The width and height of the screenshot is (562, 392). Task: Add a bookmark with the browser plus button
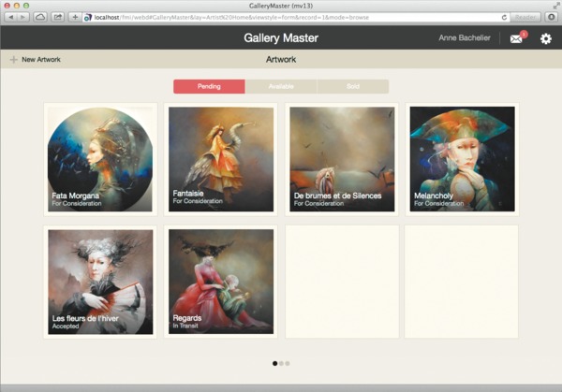tap(75, 17)
